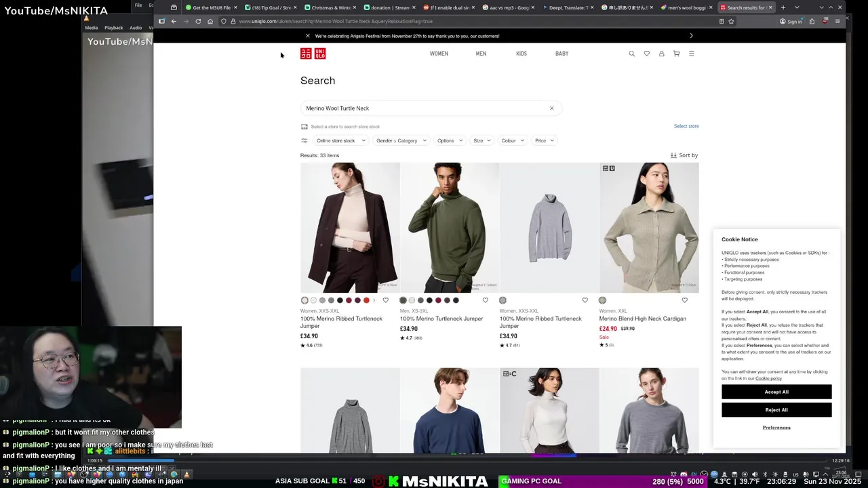The width and height of the screenshot is (868, 488).
Task: Dismiss the Arigato Festival banner
Action: (x=307, y=36)
